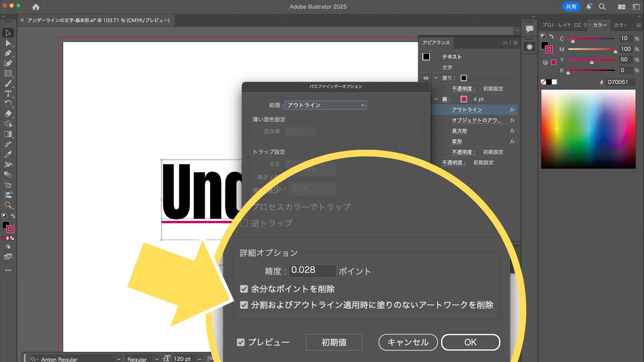Select the Eraser tool
The height and width of the screenshot is (362, 644).
8,114
